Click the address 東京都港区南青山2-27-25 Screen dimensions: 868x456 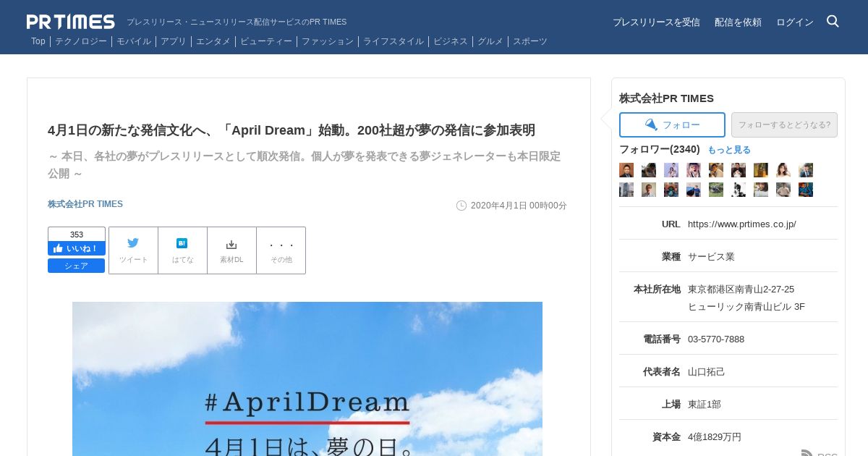coord(741,289)
